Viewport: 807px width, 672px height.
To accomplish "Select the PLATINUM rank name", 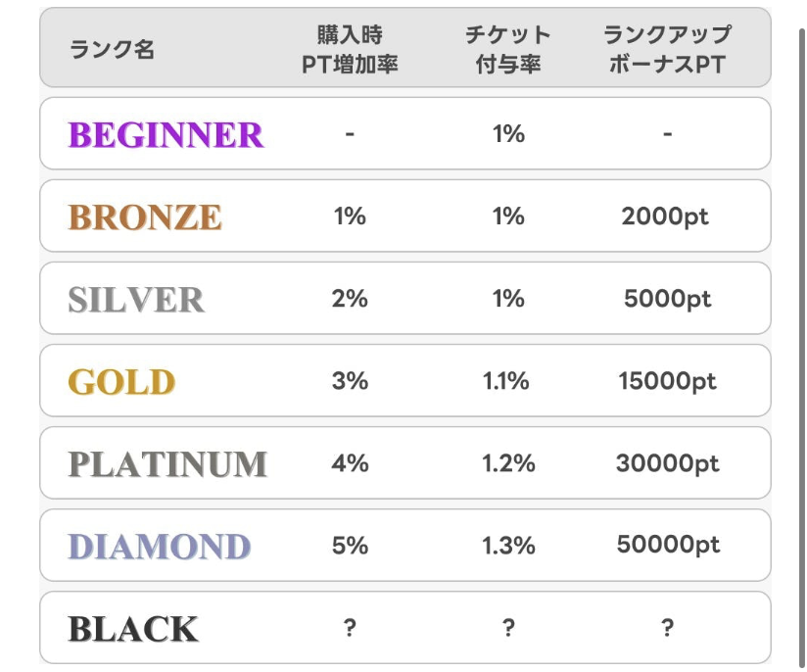I will (167, 464).
